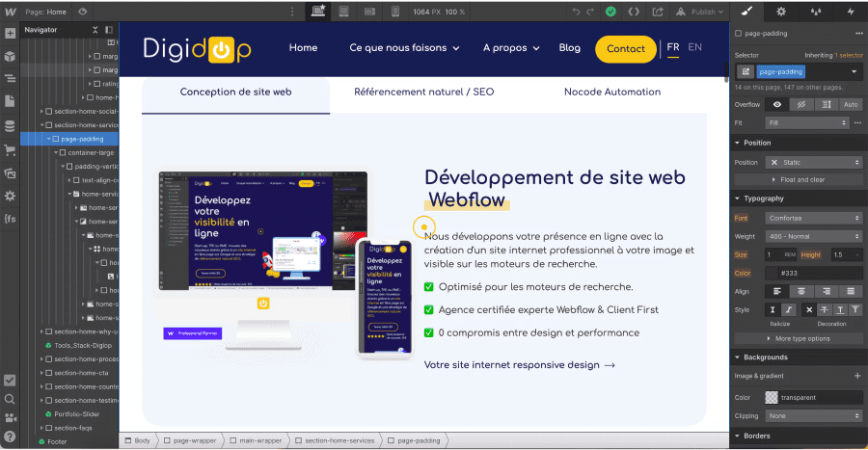The width and height of the screenshot is (868, 450).
Task: Select the Nocode Automation tab
Action: 612,93
